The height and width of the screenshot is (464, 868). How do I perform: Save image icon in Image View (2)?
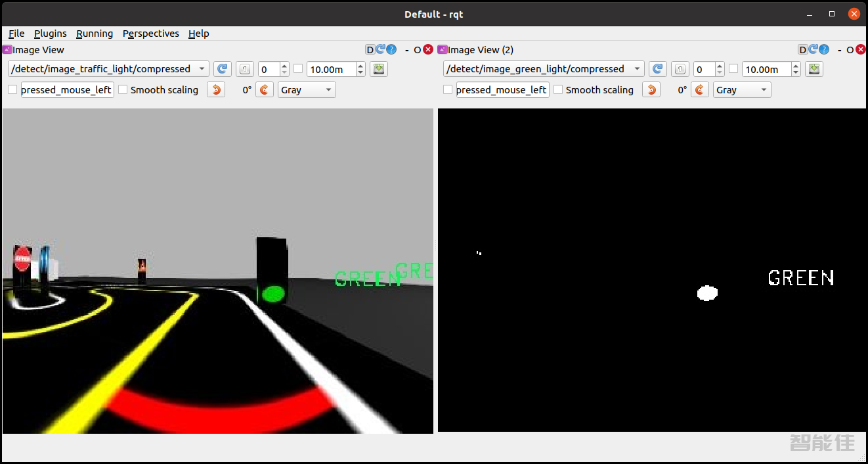[x=814, y=69]
